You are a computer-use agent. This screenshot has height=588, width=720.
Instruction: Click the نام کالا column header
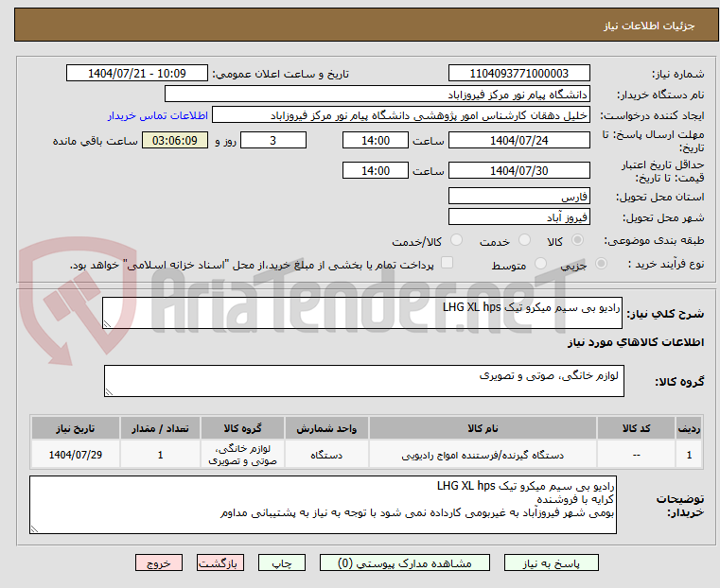click(x=483, y=428)
